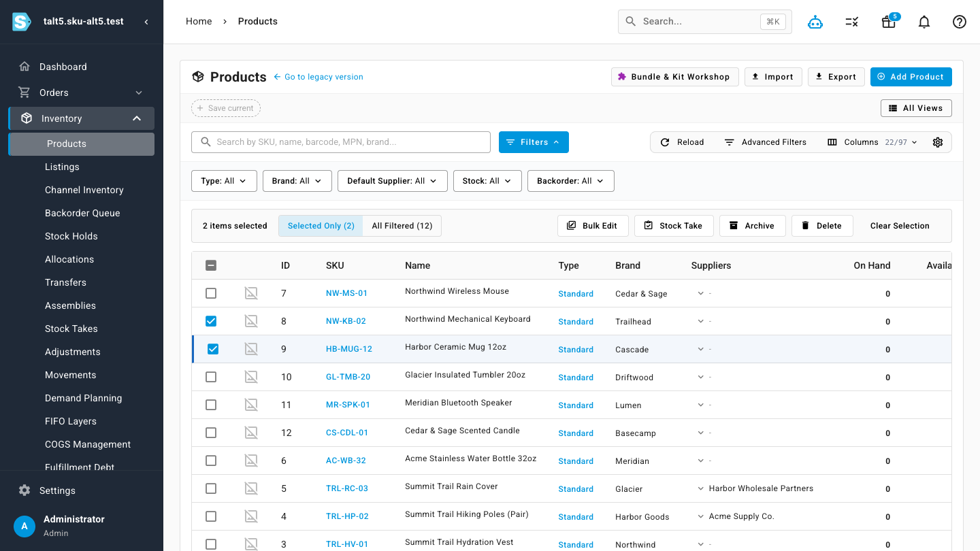Uncheck the Harbor Ceramic Mug row
The image size is (980, 551).
tap(213, 349)
